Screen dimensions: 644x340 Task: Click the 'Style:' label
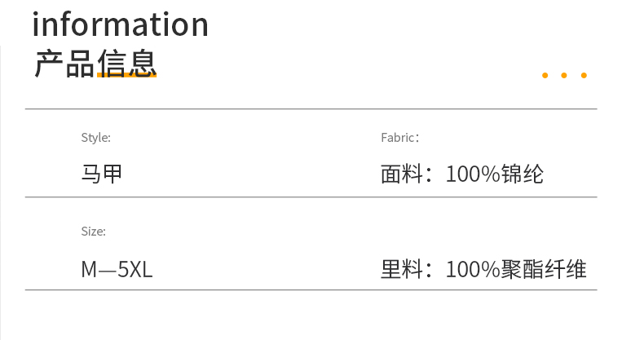95,138
